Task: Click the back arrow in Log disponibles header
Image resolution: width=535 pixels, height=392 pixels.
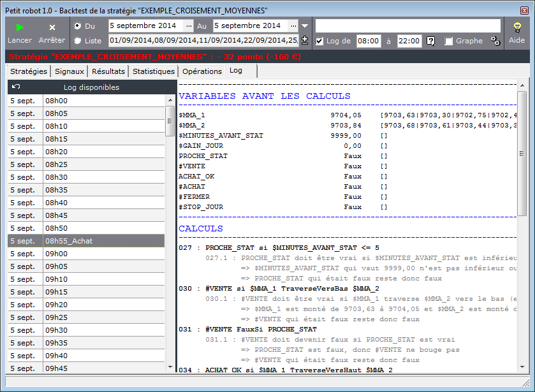Action: click(16, 87)
